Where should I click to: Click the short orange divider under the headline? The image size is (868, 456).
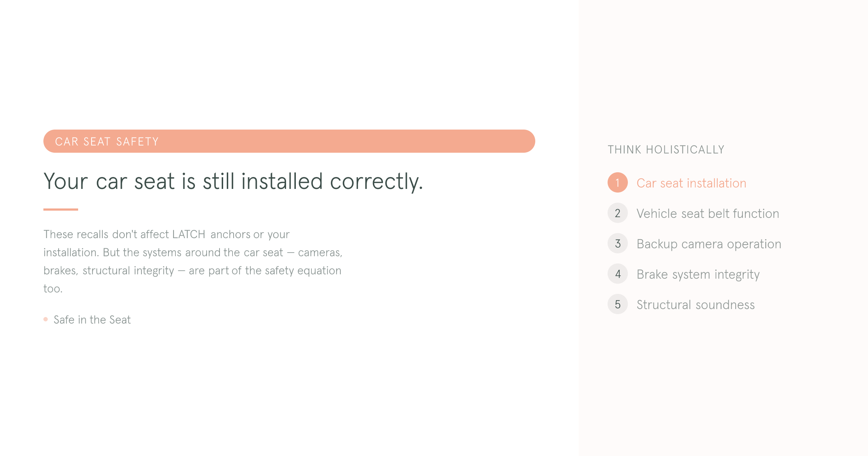tap(61, 209)
